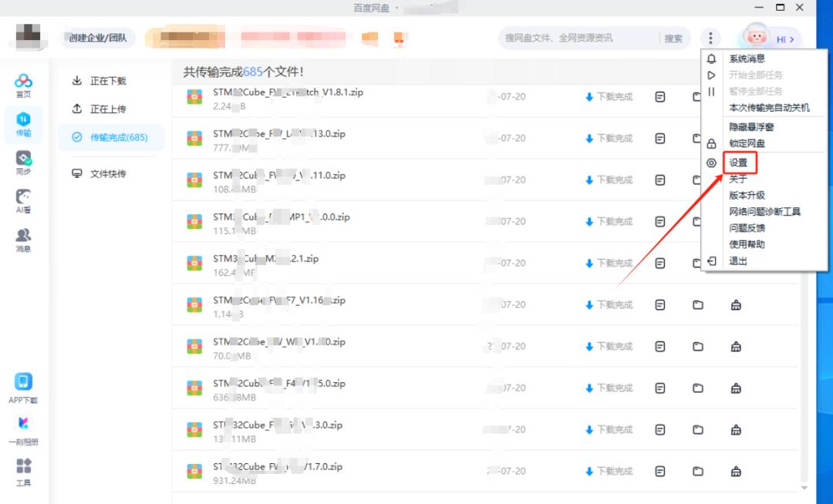Screen dimensions: 833x504
Task: Open the 工具 tools icon in sidebar
Action: point(24,466)
